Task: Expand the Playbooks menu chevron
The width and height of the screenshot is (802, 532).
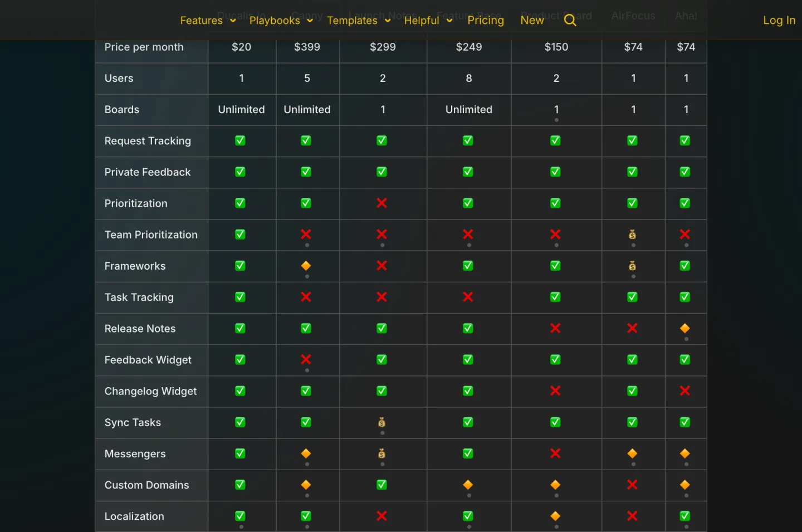Action: tap(310, 21)
